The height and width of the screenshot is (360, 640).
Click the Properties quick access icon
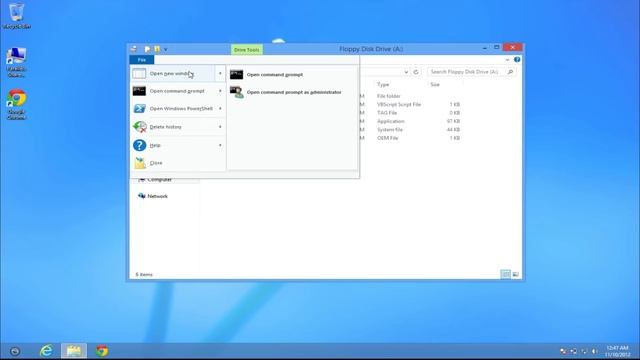point(147,49)
